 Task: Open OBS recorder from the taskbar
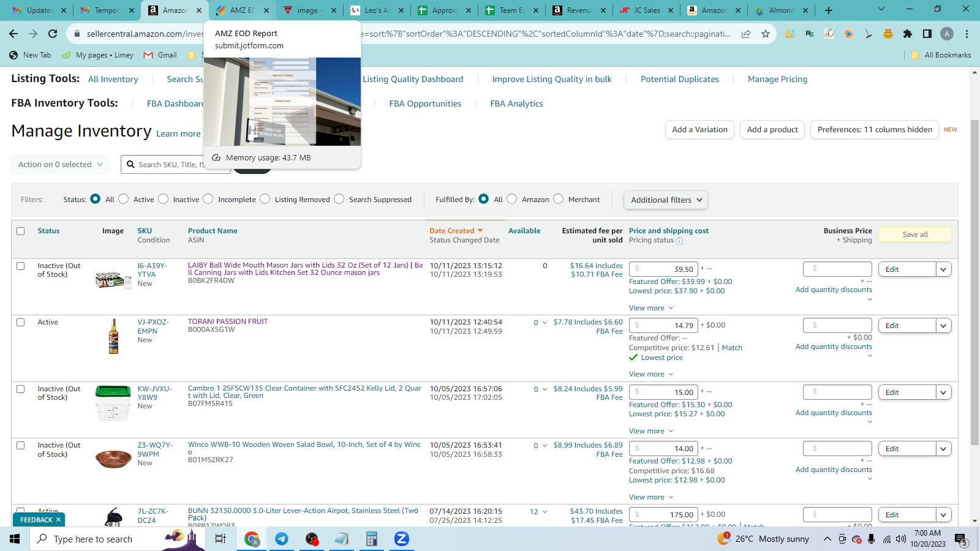pyautogui.click(x=312, y=539)
